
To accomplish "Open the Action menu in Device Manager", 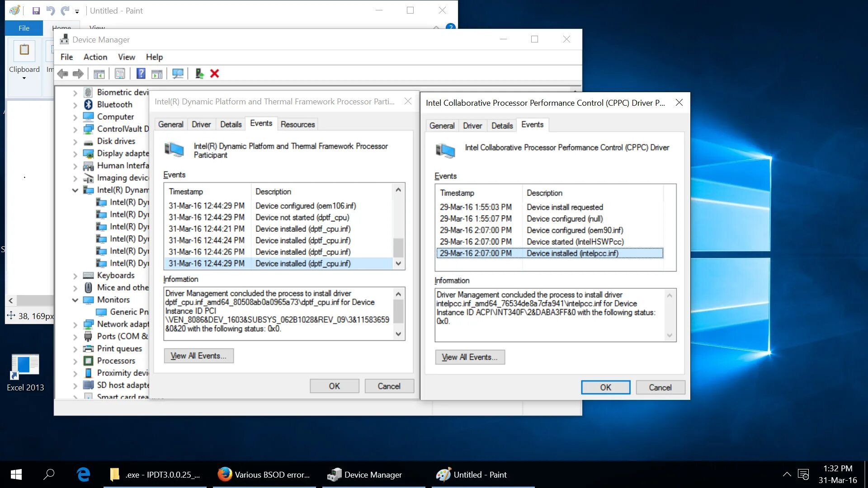I will (x=95, y=57).
